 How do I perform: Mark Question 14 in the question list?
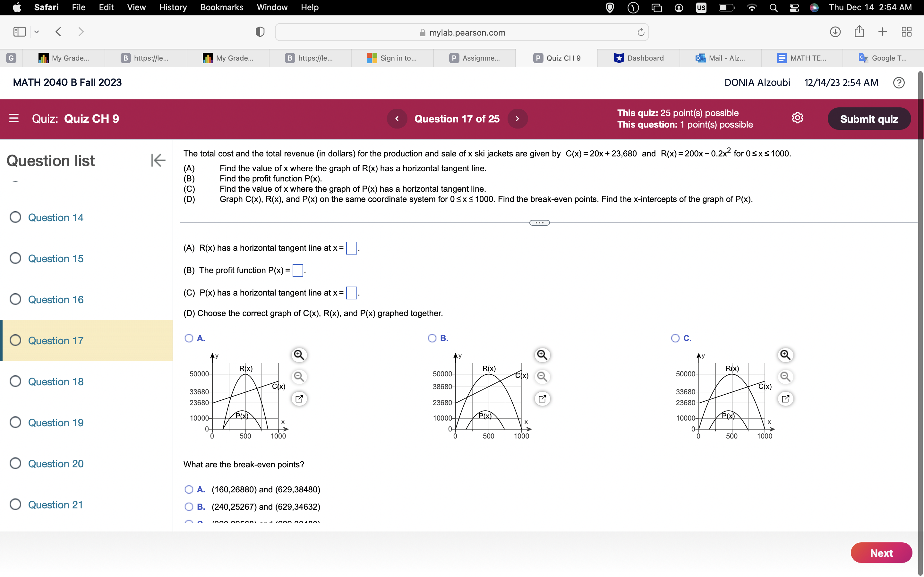point(15,217)
